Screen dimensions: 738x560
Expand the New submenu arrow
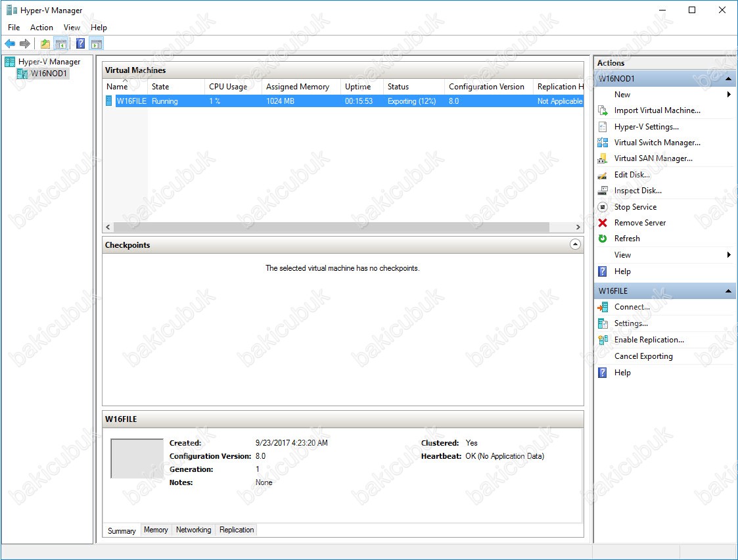pos(729,95)
